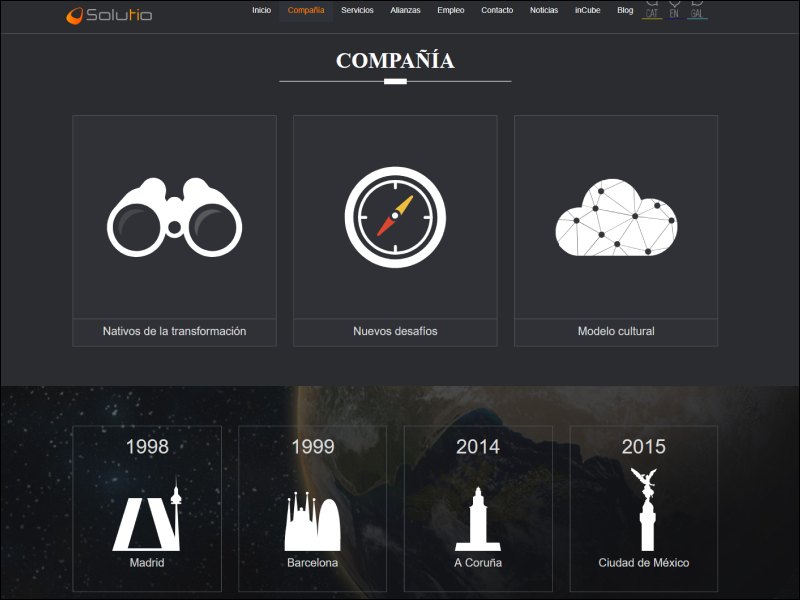Image resolution: width=800 pixels, height=600 pixels.
Task: Select the compass icon
Action: click(x=395, y=217)
